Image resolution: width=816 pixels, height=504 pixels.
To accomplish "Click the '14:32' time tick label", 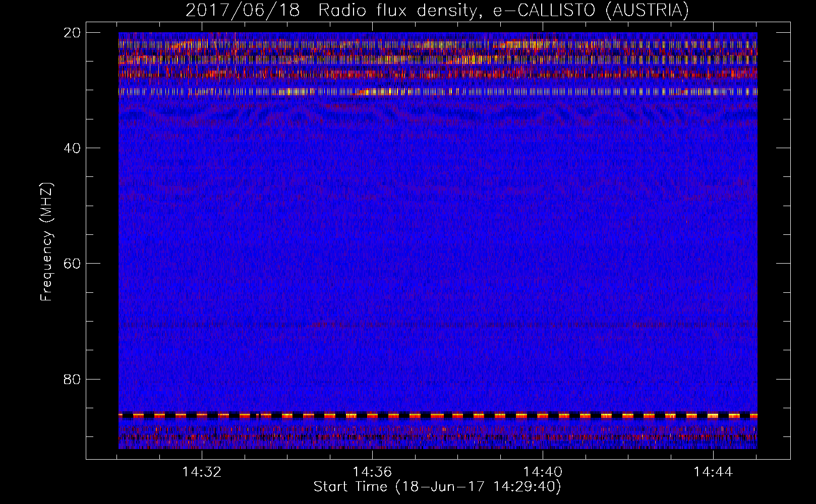I will point(202,472).
